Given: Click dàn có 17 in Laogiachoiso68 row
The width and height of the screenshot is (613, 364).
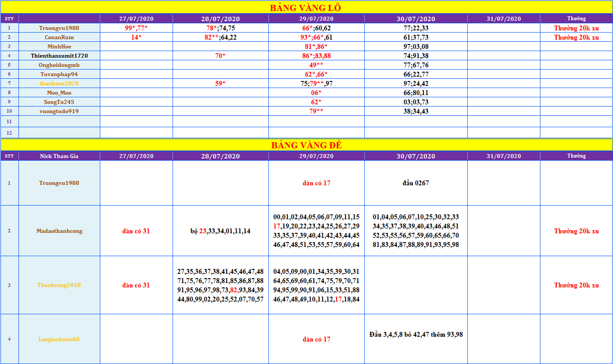Looking at the screenshot, I should point(316,339).
